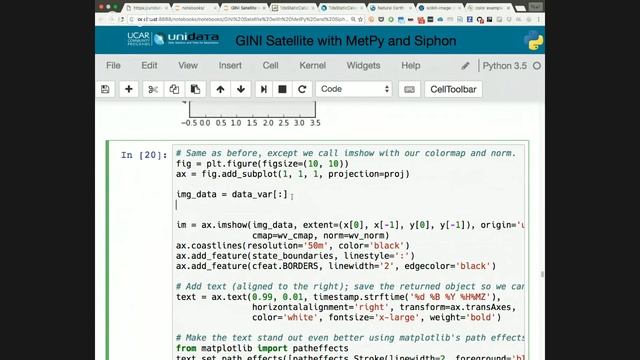Click the Unidata logo
Viewport: 640px width, 360px height.
pos(187,39)
